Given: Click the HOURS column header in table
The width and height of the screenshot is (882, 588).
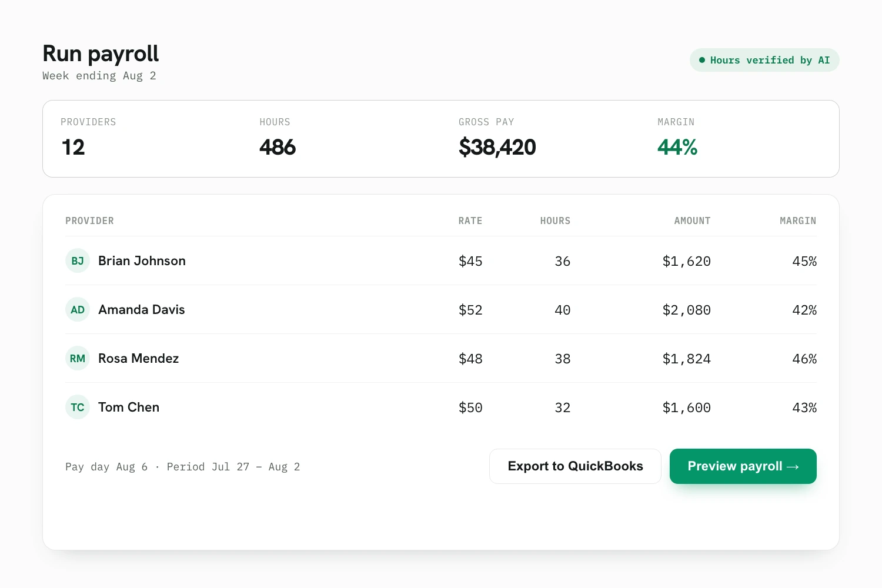Looking at the screenshot, I should click(x=555, y=220).
